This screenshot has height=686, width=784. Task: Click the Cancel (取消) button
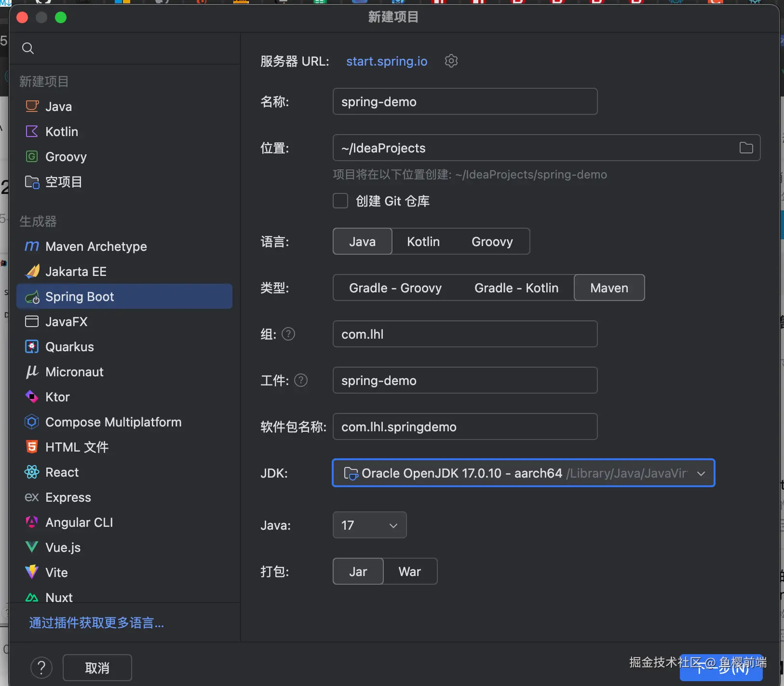[97, 668]
